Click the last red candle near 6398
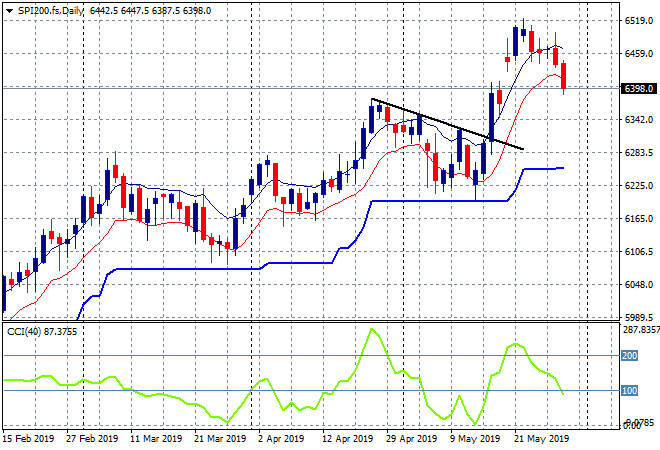 pos(564,76)
